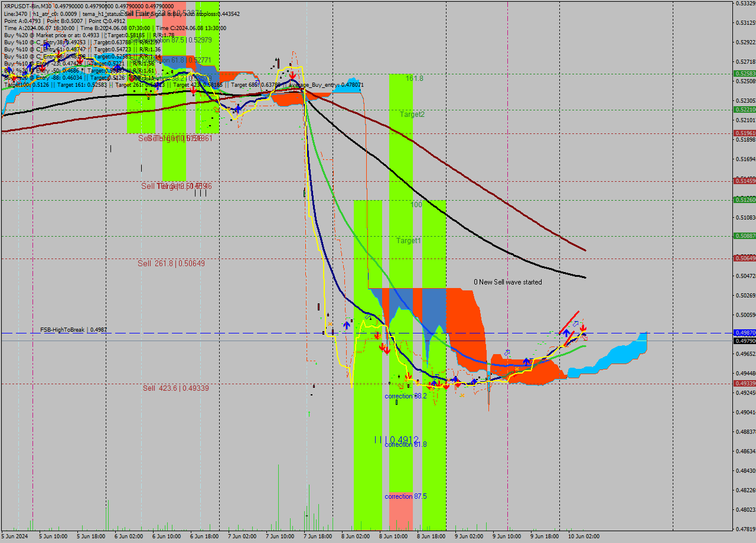Image resolution: width=756 pixels, height=543 pixels.
Task: Click the 'correction 61.8' label
Action: (x=406, y=444)
